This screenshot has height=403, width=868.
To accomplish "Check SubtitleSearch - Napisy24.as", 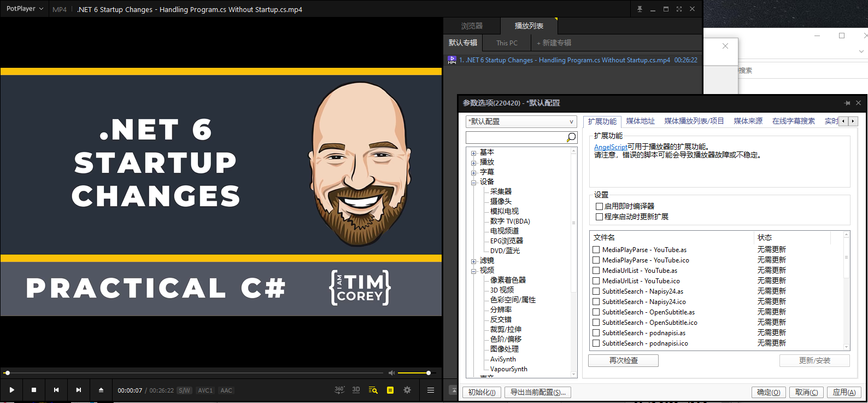I will (x=596, y=291).
